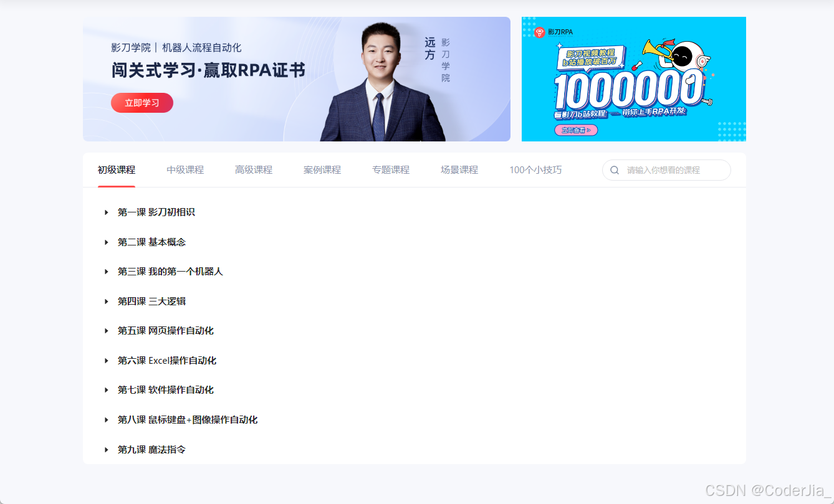Expand 第九课 魔法指令 arrow
Viewport: 834px width, 504px height.
click(107, 449)
